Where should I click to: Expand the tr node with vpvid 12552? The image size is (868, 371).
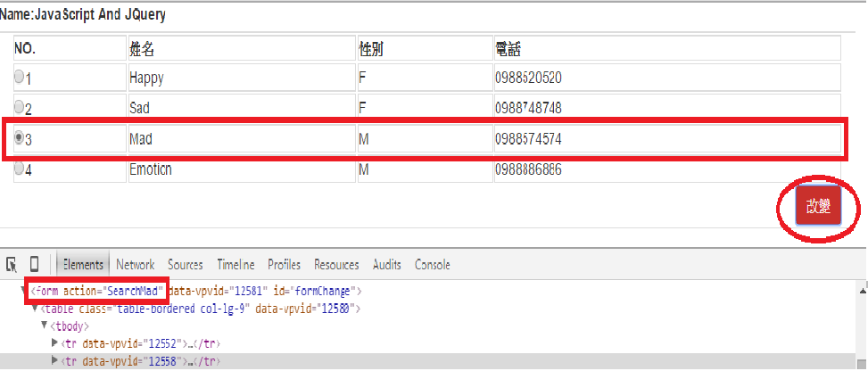coord(54,342)
